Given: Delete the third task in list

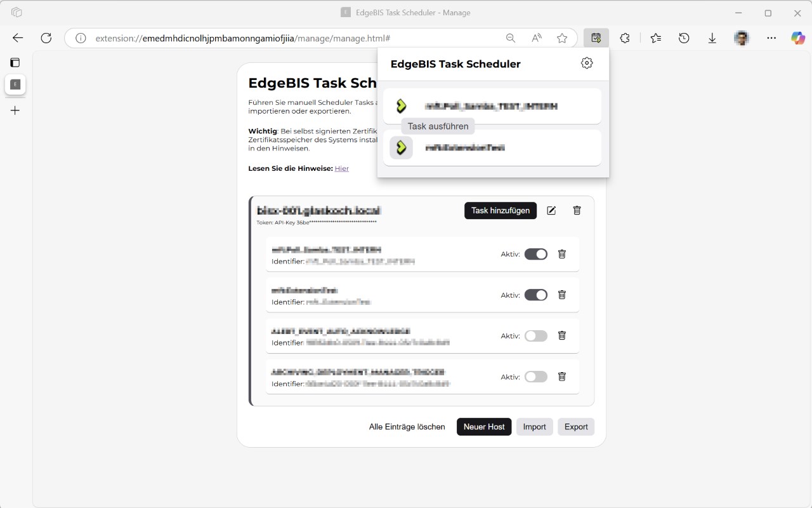Looking at the screenshot, I should [561, 335].
